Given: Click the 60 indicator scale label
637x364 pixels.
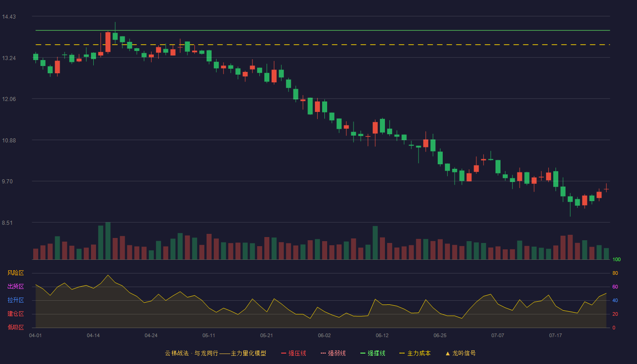Looking at the screenshot, I should [x=615, y=287].
